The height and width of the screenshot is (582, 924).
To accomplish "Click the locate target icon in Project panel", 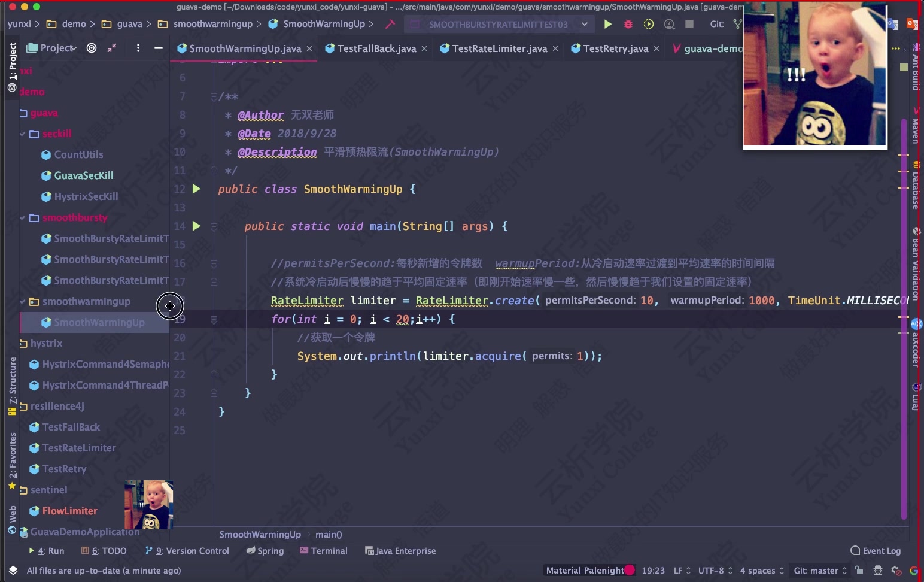I will (92, 48).
